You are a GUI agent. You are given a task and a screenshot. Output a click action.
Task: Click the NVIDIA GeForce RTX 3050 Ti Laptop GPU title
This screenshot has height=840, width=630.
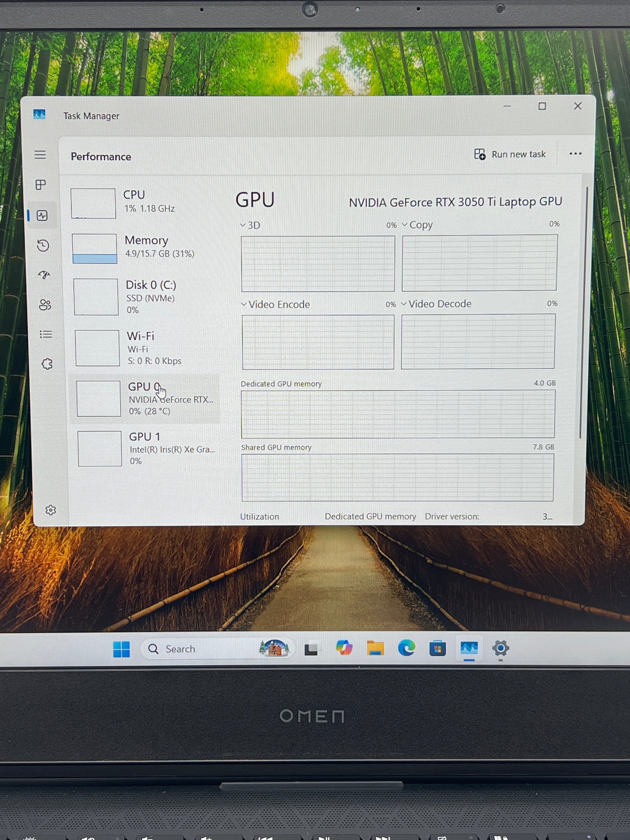(455, 202)
